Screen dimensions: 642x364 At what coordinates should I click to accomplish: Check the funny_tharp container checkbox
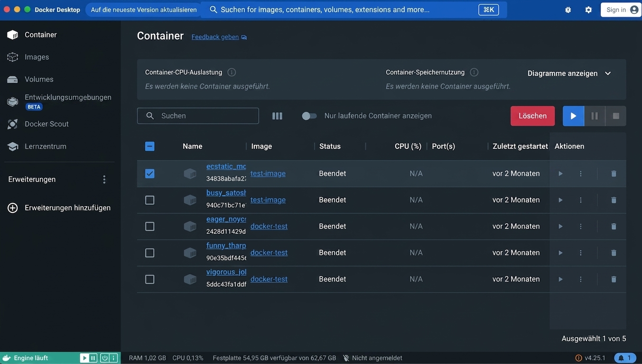click(x=149, y=253)
